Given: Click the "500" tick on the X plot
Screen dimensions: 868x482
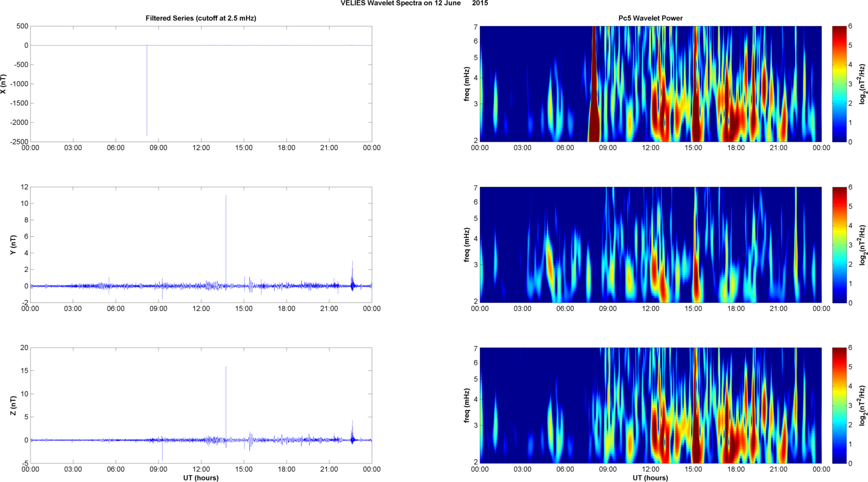Looking at the screenshot, I should pos(23,26).
